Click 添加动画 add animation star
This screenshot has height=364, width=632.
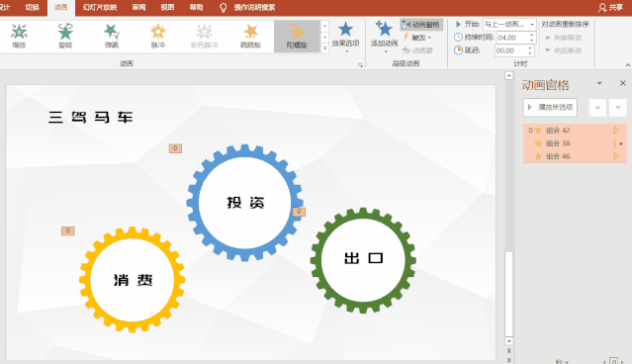click(384, 37)
